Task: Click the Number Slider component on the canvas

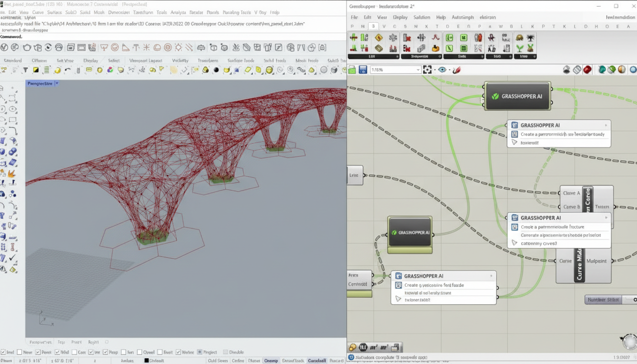Action: coord(603,299)
